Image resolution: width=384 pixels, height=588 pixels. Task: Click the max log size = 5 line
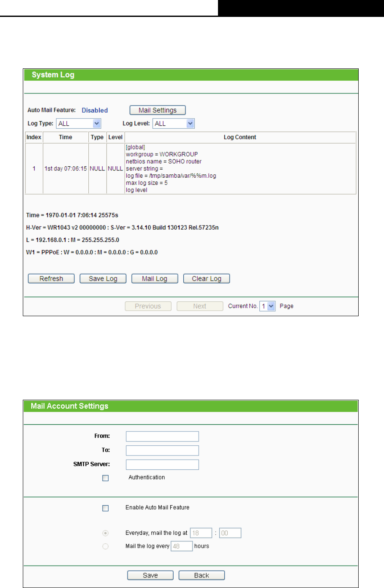click(147, 183)
